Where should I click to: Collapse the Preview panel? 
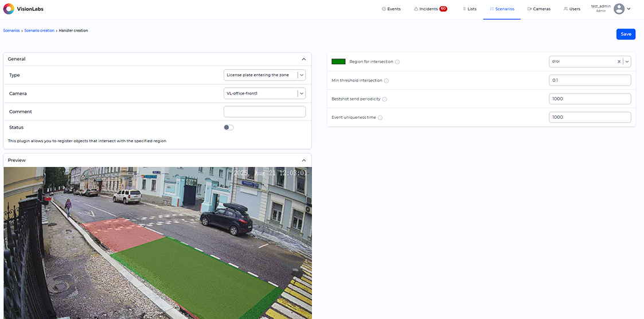coord(304,161)
